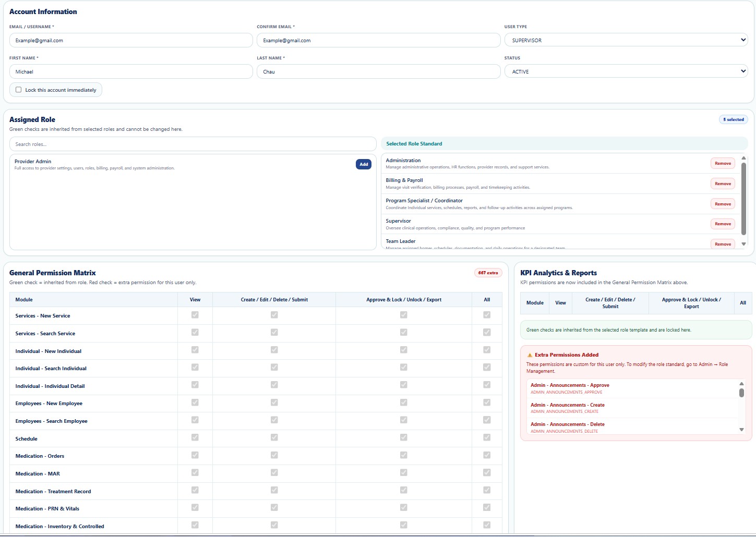Remove the Billing & Payroll role
The image size is (756, 537).
(x=723, y=184)
